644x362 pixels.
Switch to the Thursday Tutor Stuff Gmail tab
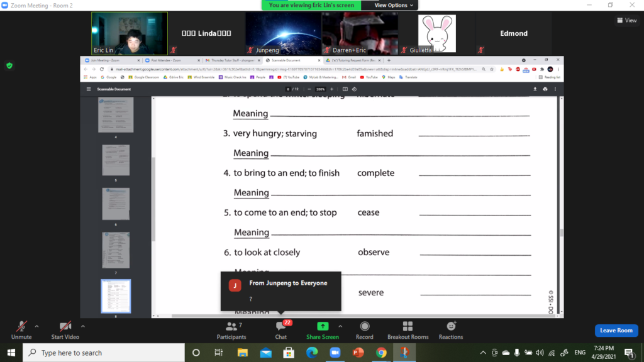(232, 60)
